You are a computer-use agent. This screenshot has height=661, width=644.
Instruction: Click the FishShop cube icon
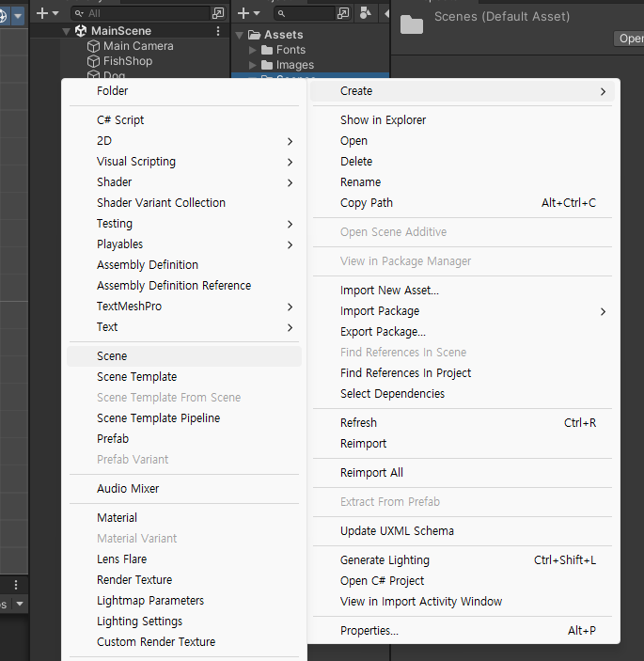click(93, 61)
